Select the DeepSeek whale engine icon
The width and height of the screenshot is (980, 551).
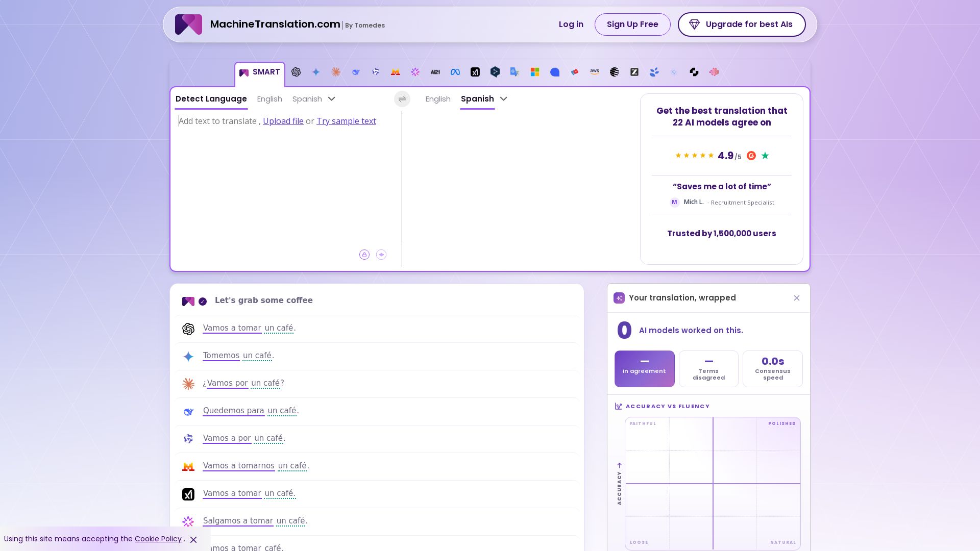(356, 72)
